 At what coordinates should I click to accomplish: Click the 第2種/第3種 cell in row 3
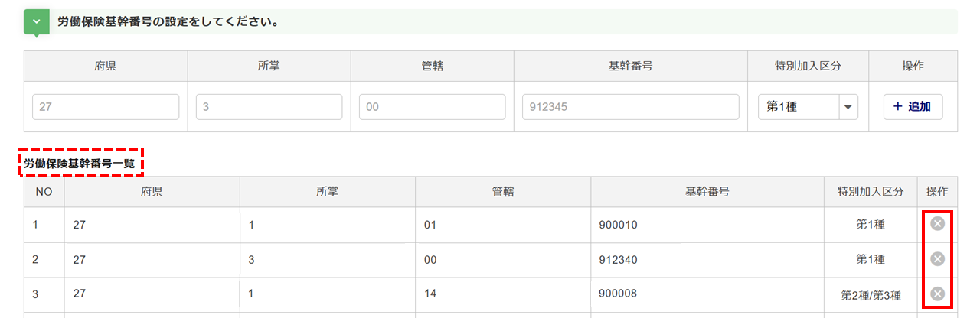tap(871, 295)
